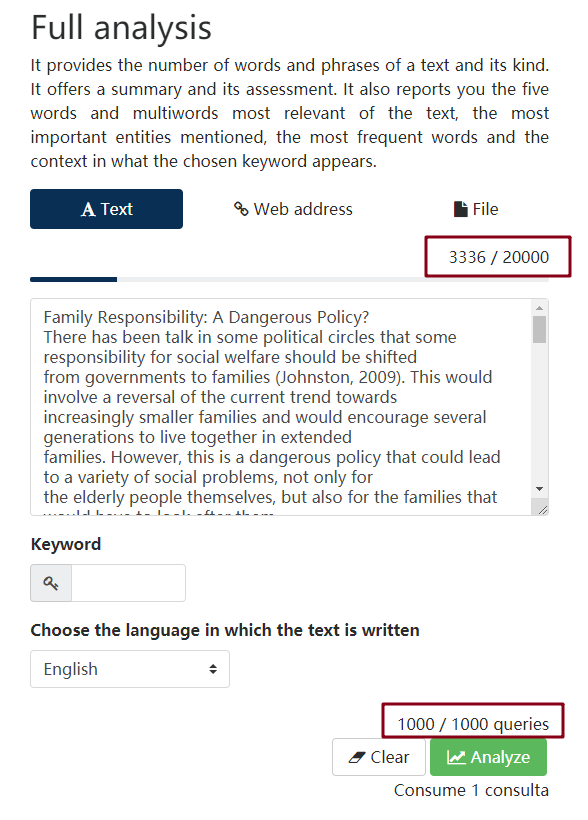
Task: Select the Text input tab
Action: tap(106, 209)
